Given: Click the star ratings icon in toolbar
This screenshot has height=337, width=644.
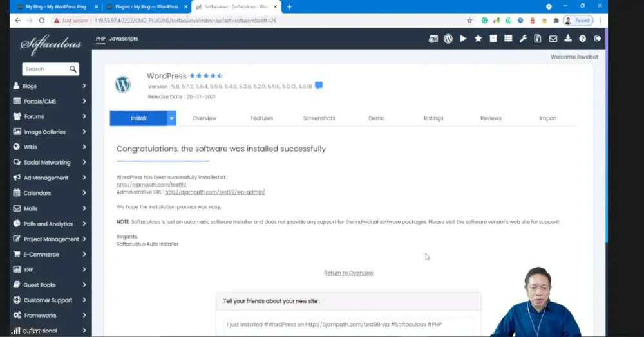Looking at the screenshot, I should [x=478, y=39].
